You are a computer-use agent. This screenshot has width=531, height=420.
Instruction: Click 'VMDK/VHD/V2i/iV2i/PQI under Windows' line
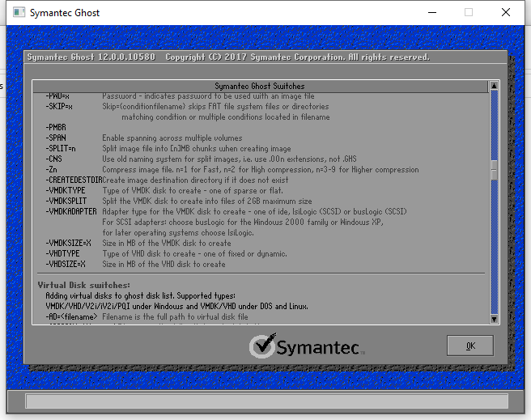176,306
